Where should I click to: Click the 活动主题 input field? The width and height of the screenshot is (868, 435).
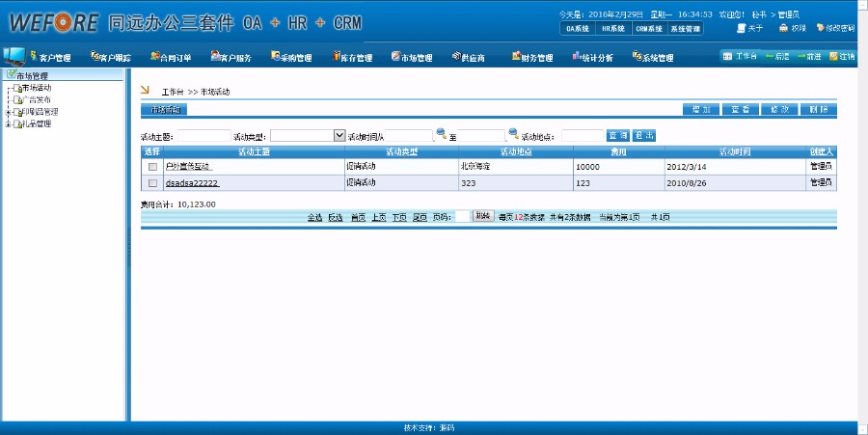point(203,136)
